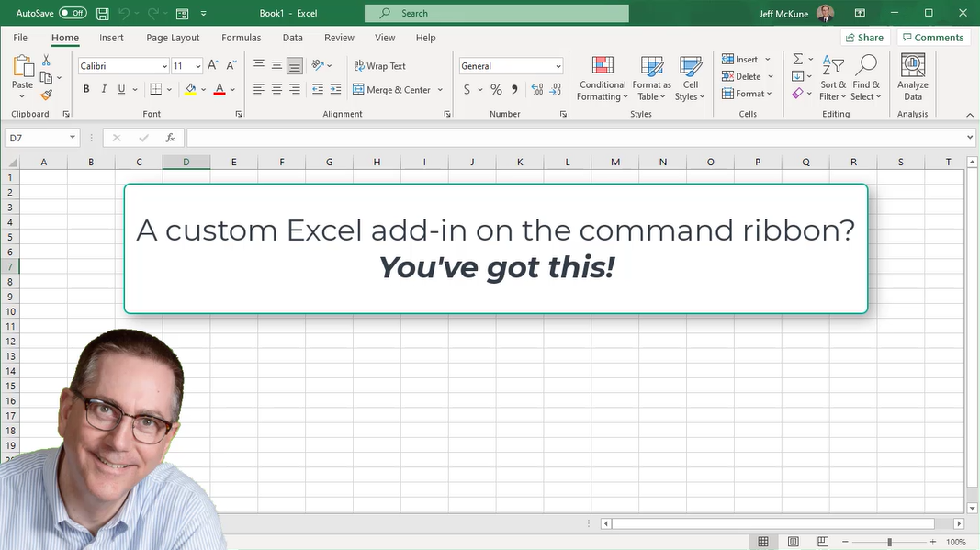Switch to the Review tab
980x550 pixels.
click(x=340, y=38)
